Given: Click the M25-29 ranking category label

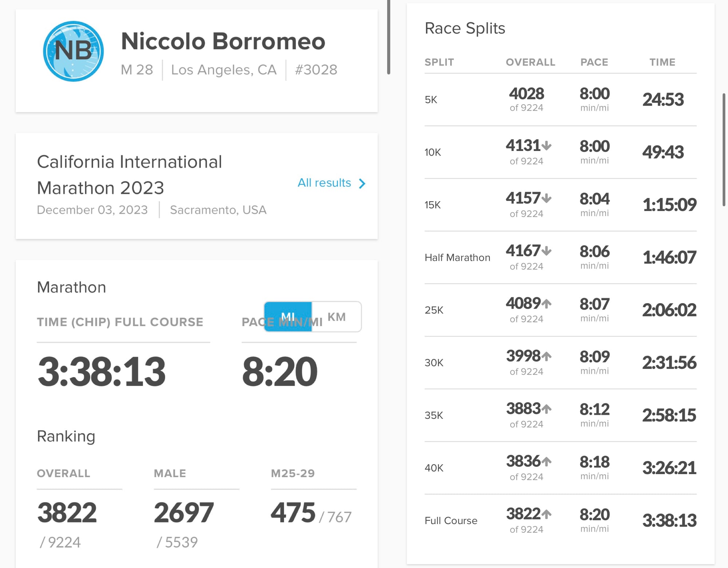Looking at the screenshot, I should tap(293, 473).
